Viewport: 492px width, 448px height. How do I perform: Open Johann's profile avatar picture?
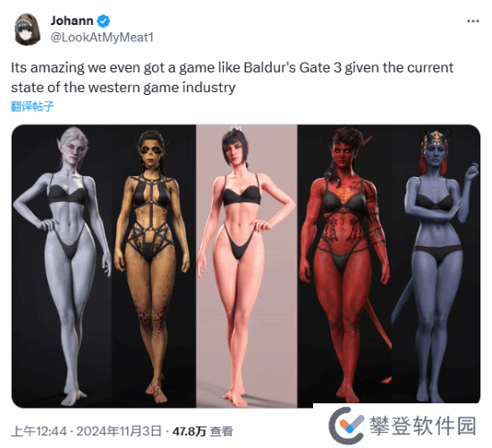28,30
